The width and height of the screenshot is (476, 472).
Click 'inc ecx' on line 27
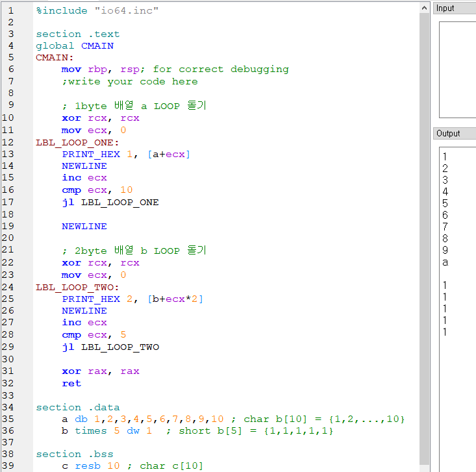[x=84, y=323]
